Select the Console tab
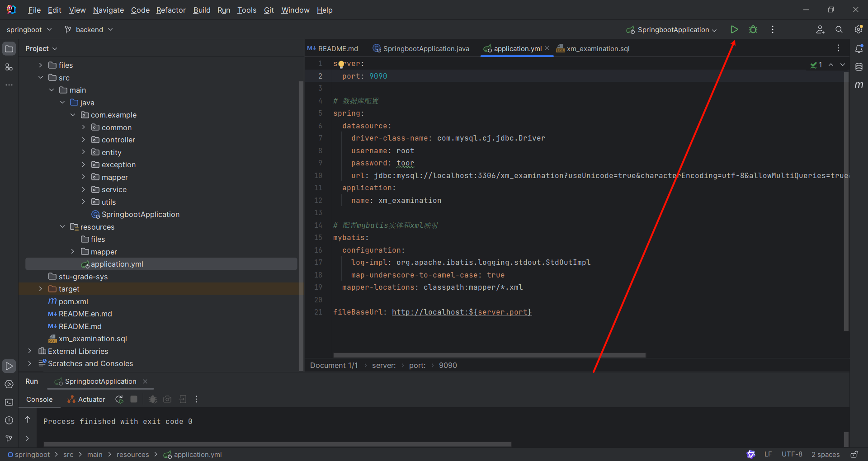The image size is (868, 461). [39, 400]
